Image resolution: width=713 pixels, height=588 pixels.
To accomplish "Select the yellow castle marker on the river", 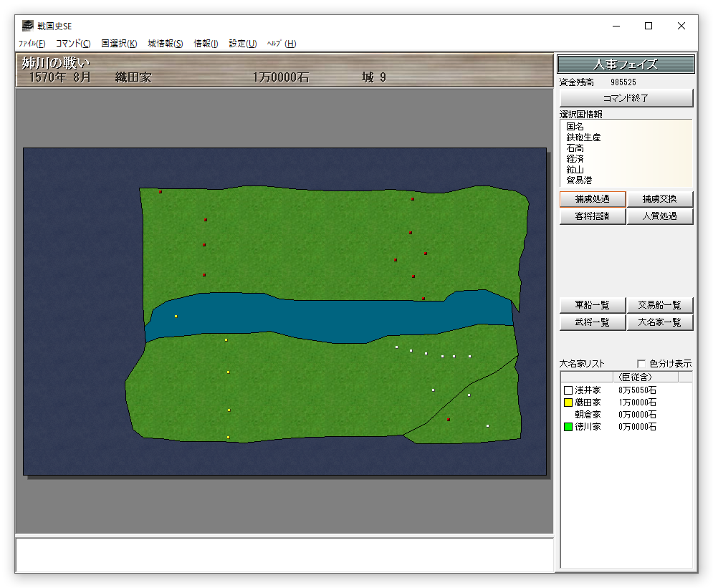I will click(x=176, y=316).
